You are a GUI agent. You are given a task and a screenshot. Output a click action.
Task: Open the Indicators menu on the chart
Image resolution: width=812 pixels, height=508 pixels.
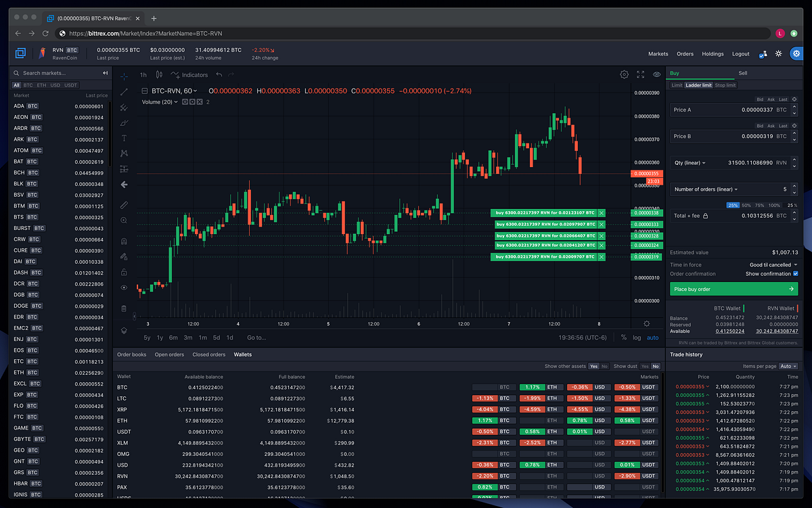189,75
